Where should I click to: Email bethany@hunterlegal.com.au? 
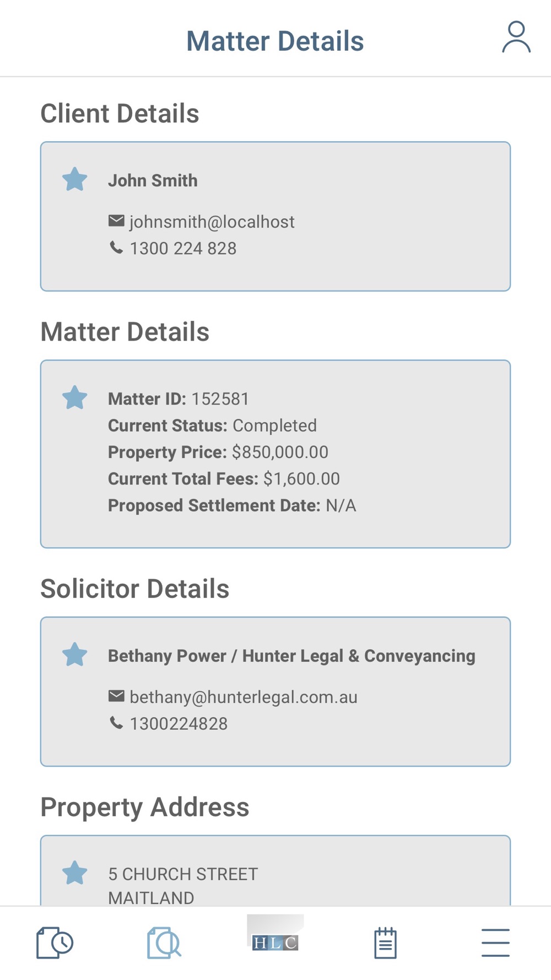point(244,697)
